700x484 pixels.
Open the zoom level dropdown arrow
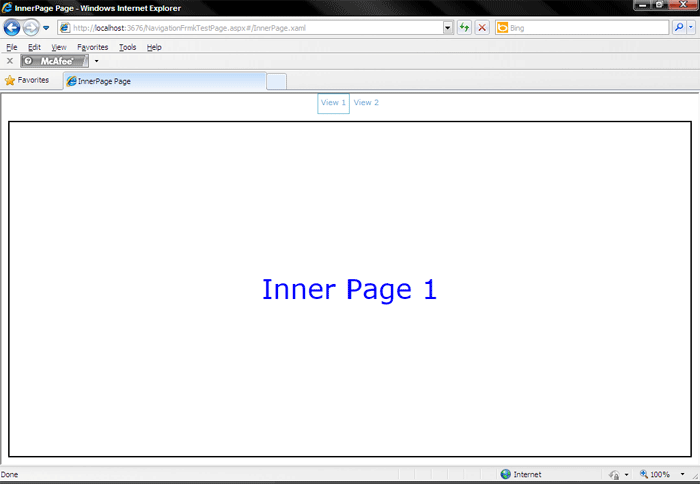pos(682,474)
